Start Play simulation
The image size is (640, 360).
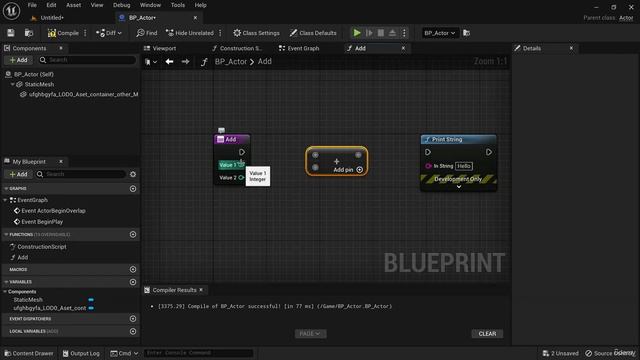click(x=357, y=33)
